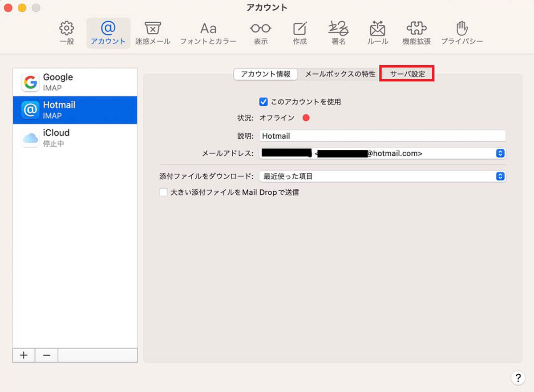Select the Google IMAP account
This screenshot has height=392, width=534.
(75, 82)
